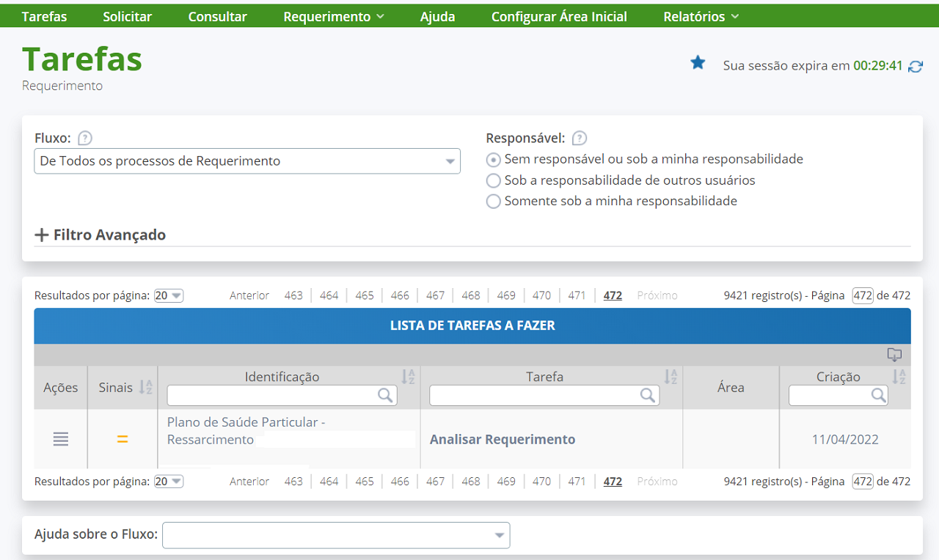Select 'Somente sob a minha responsabilidade'
The image size is (939, 560).
[494, 201]
